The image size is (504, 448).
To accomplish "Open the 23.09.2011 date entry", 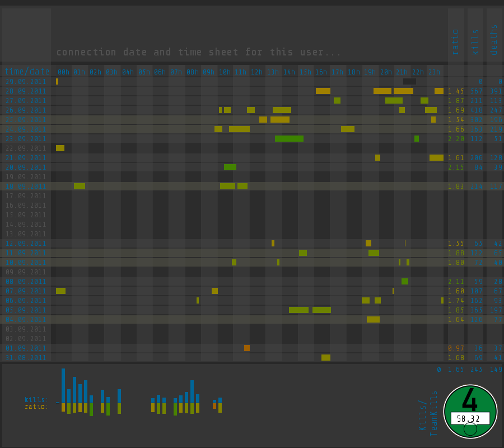I will (26, 139).
